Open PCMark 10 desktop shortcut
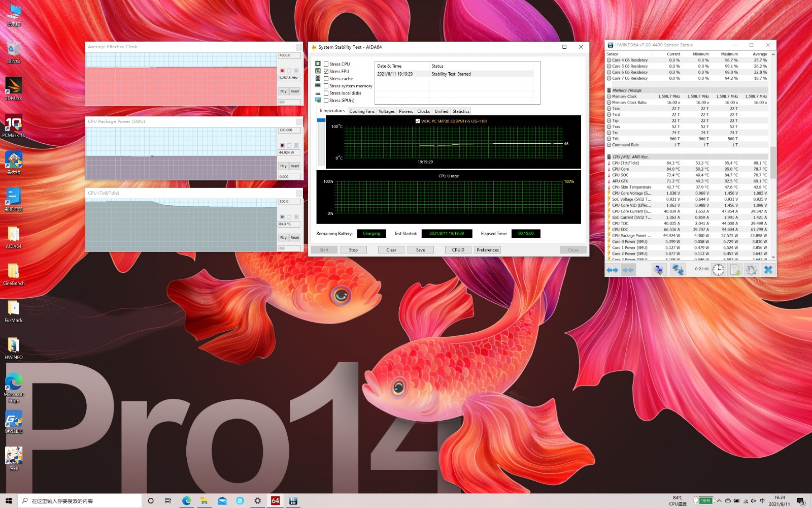Screen dimensions: 812x508 [14, 125]
